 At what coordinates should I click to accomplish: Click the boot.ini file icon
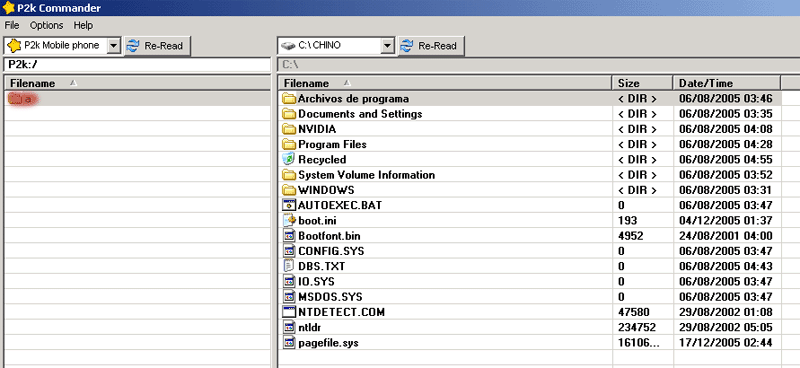click(289, 220)
